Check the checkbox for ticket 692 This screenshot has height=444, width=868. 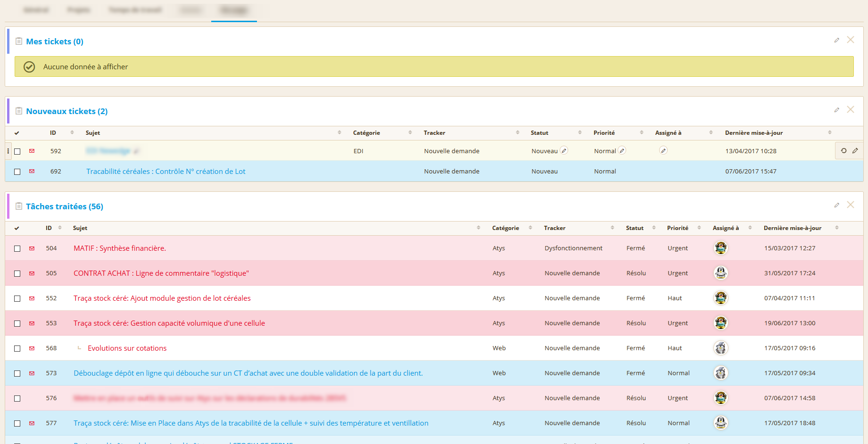[17, 171]
